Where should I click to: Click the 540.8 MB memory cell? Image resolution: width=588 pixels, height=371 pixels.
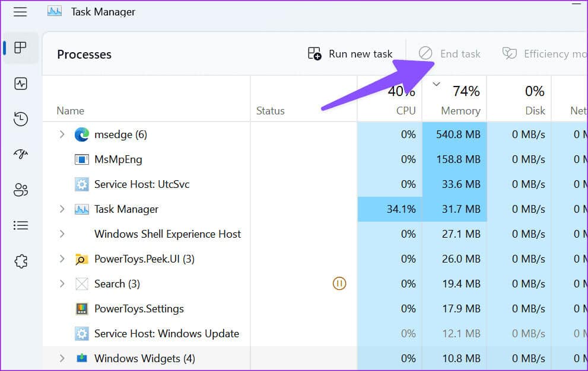[454, 135]
